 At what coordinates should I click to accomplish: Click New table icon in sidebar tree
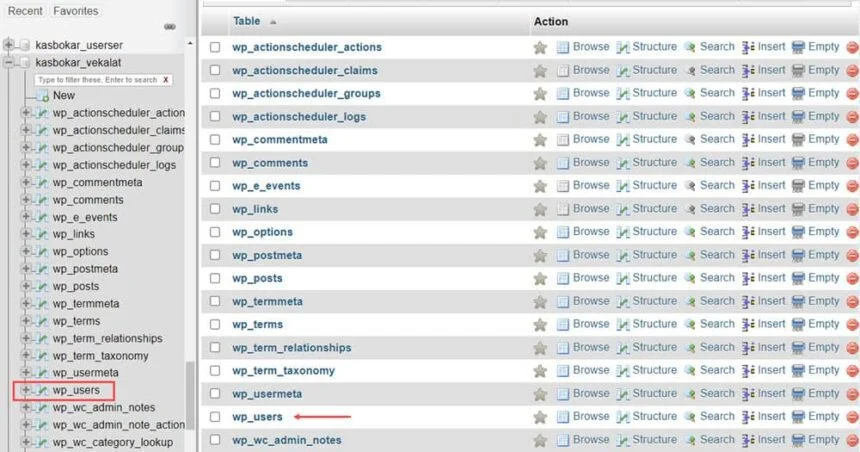(43, 96)
